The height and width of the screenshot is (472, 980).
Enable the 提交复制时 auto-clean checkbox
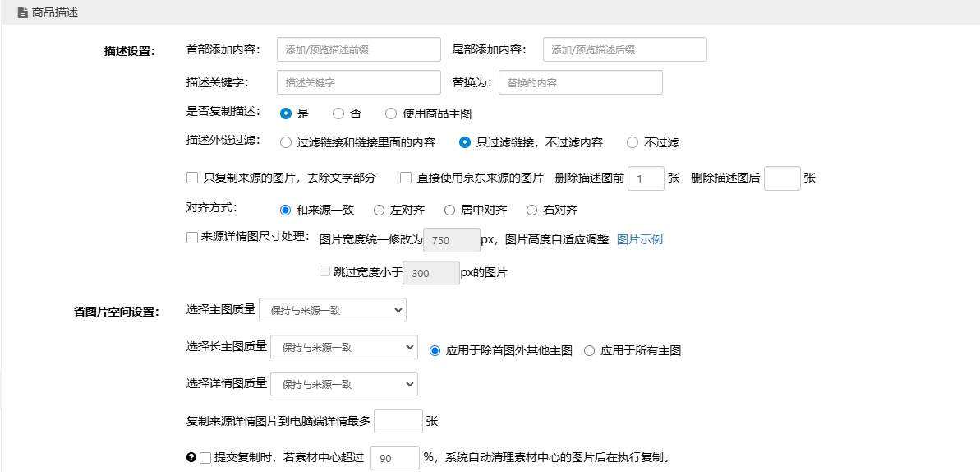tap(205, 458)
